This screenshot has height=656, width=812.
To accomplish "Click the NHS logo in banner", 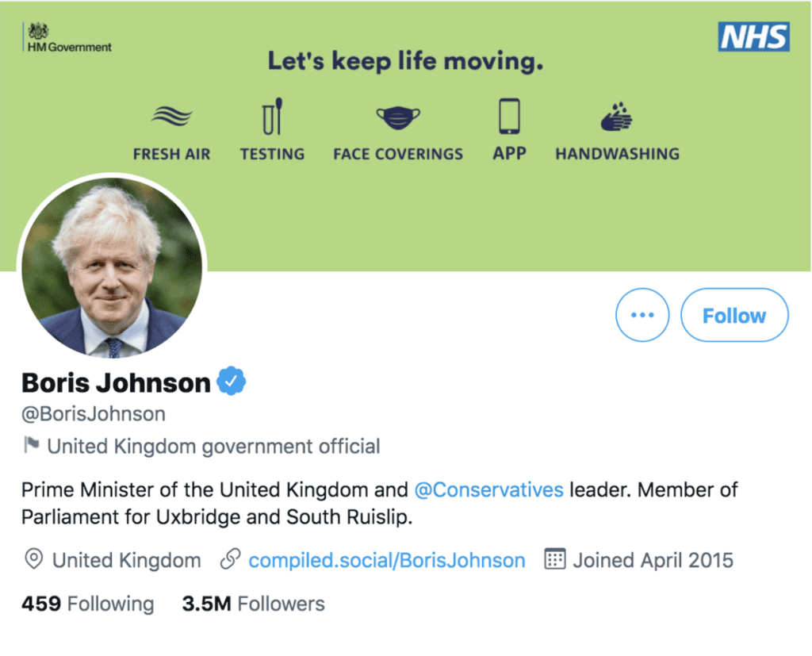I will pos(753,36).
